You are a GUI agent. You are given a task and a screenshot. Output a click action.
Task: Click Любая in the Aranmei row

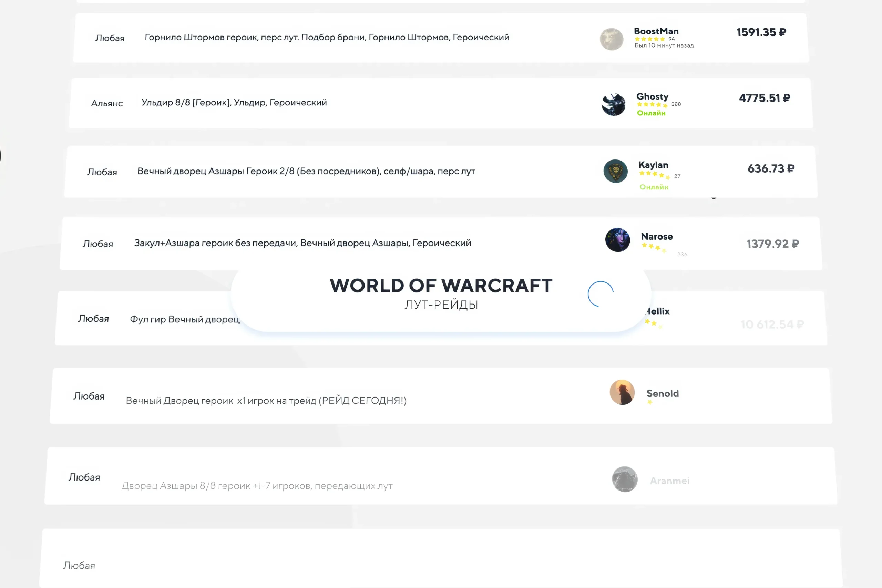click(84, 477)
